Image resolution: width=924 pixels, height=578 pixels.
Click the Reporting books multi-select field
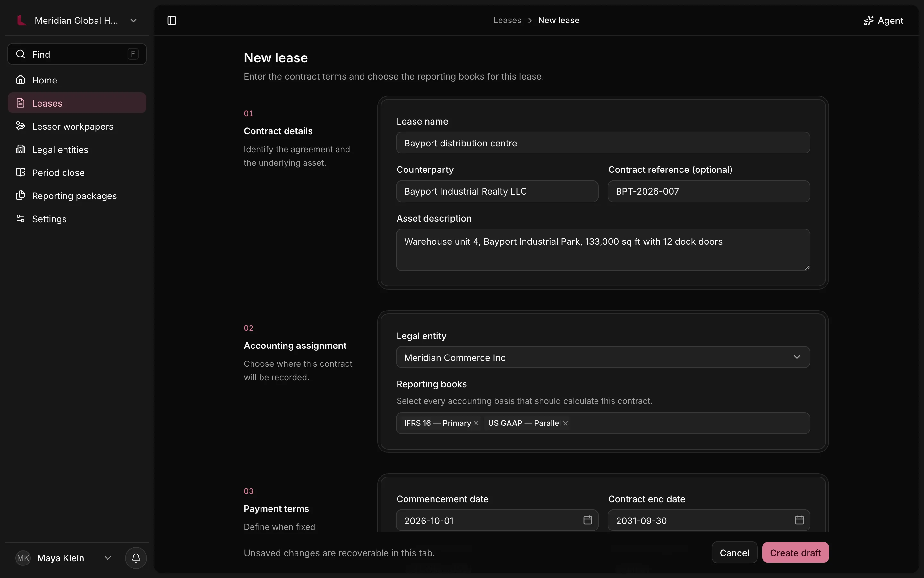603,423
